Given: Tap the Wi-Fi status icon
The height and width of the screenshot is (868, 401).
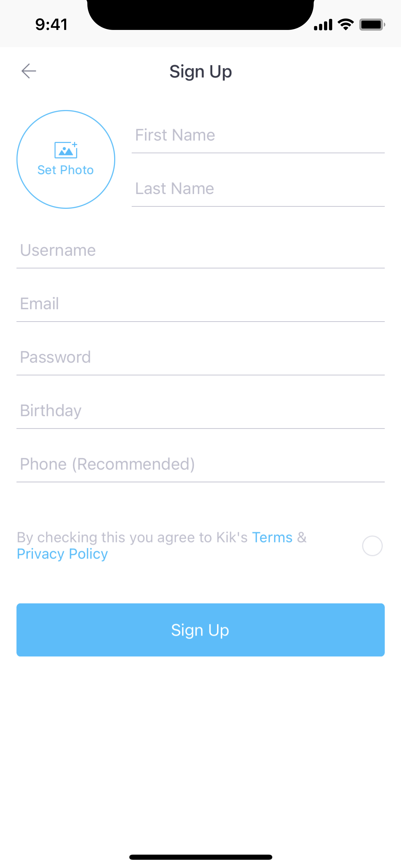Looking at the screenshot, I should pos(345,24).
